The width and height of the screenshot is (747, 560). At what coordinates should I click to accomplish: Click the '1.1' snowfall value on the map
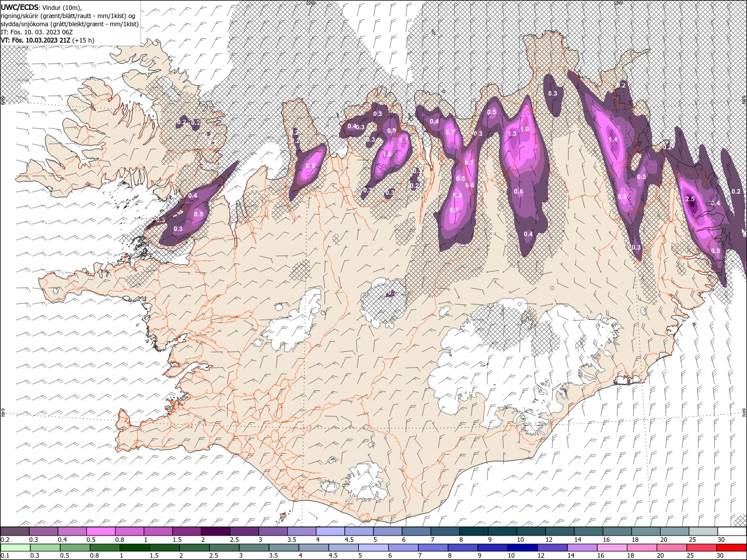(x=404, y=140)
